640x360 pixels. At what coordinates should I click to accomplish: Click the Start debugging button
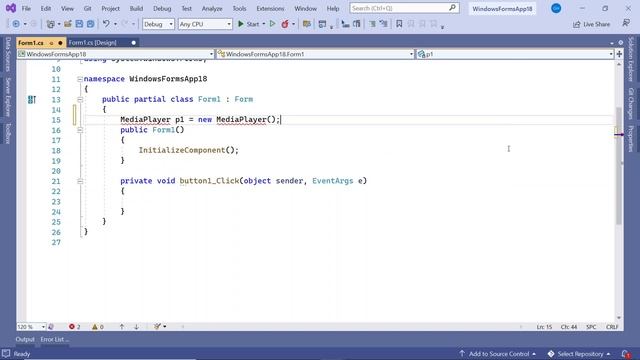point(248,24)
